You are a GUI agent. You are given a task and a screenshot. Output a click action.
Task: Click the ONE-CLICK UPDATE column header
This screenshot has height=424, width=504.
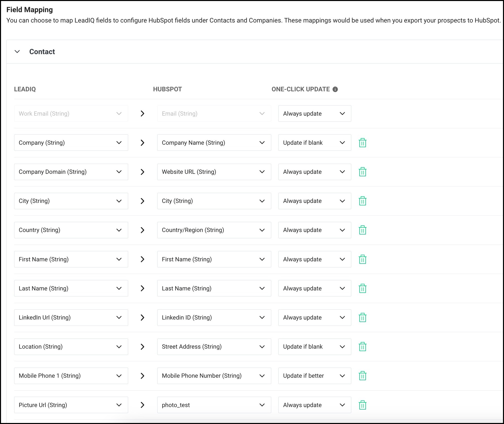pos(301,89)
